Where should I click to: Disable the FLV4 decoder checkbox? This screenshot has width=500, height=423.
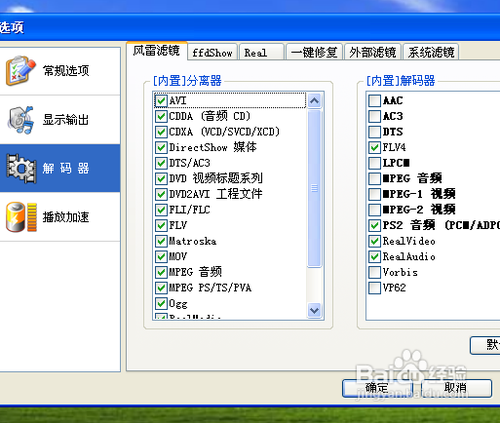[x=375, y=147]
